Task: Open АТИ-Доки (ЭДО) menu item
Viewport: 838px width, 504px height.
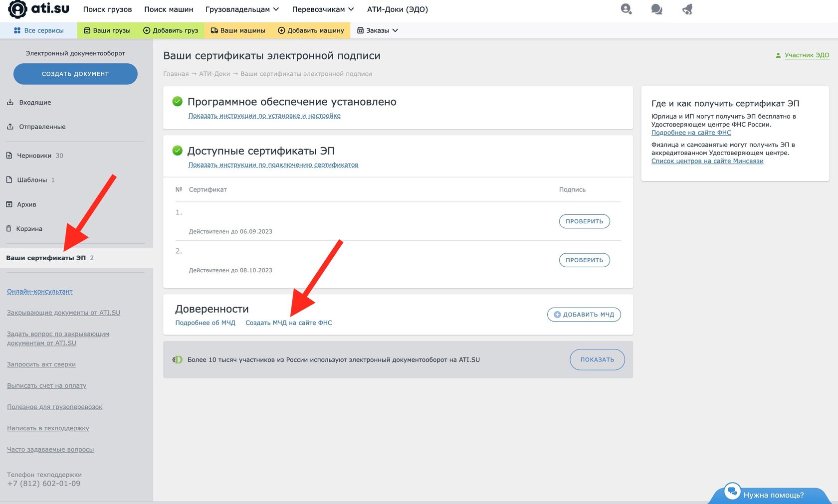Action: pyautogui.click(x=398, y=9)
